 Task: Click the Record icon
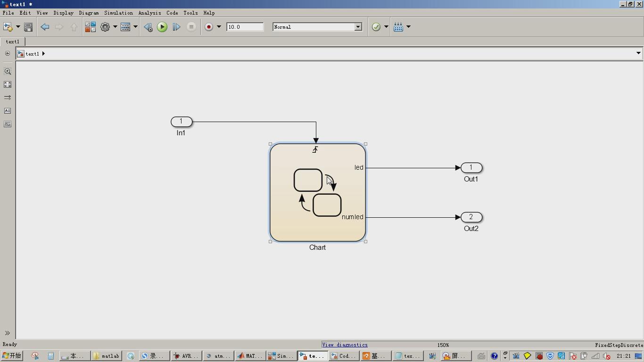click(209, 27)
